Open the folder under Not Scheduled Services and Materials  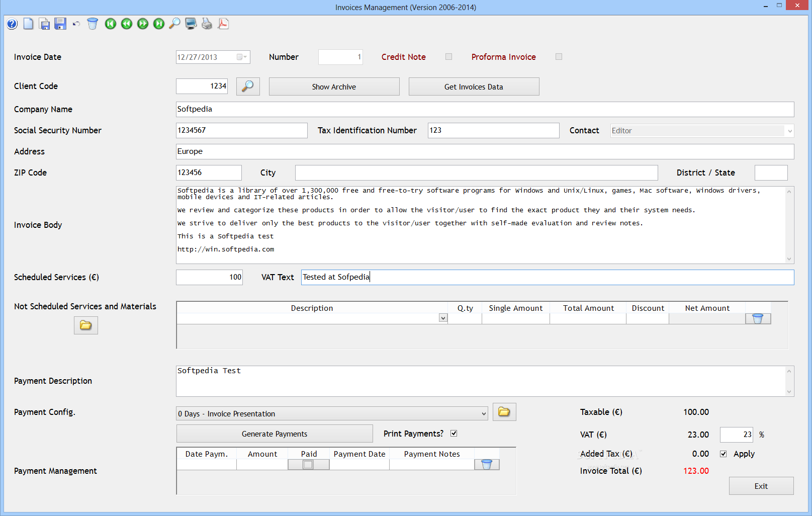86,325
